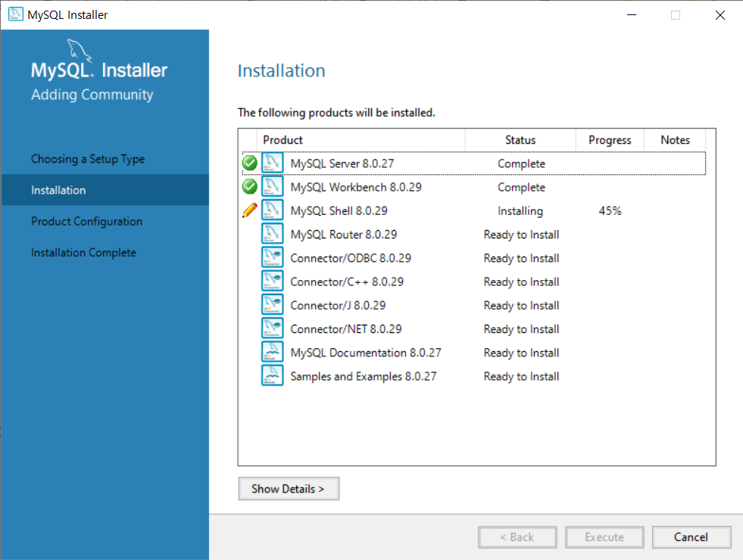Select the MySQL Router 8.0.29 row text

344,235
